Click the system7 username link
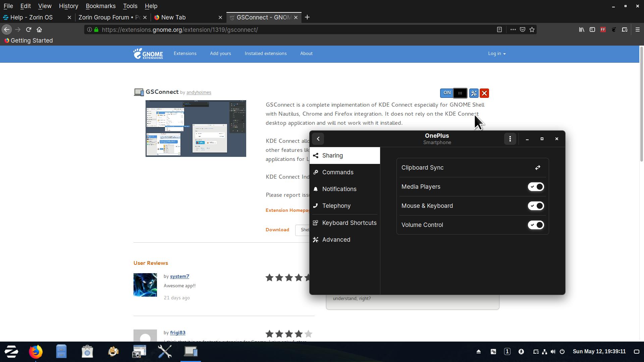644x362 pixels. [179, 276]
